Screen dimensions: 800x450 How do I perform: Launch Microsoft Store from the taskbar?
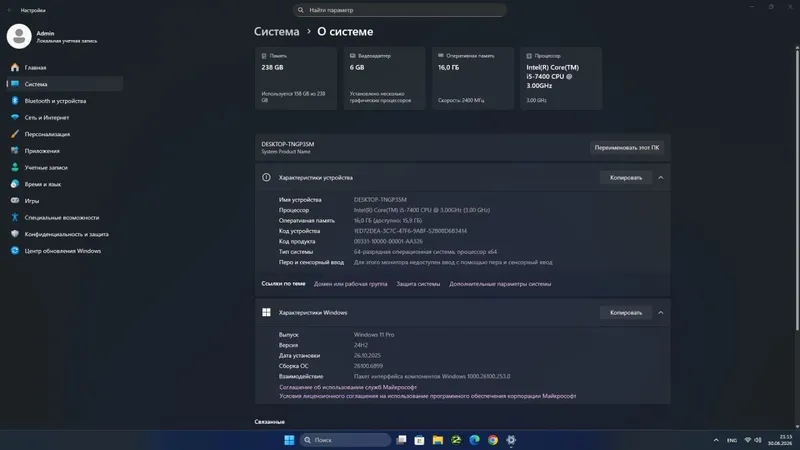tap(419, 440)
